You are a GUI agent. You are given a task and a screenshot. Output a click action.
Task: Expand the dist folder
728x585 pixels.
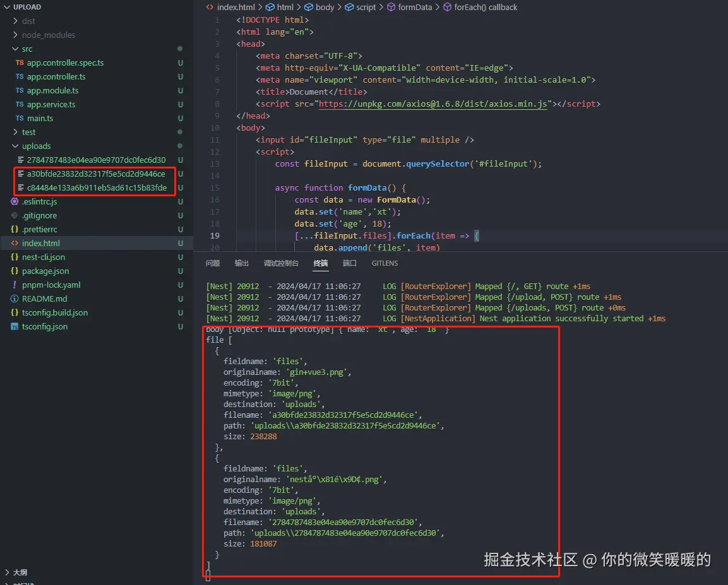15,21
